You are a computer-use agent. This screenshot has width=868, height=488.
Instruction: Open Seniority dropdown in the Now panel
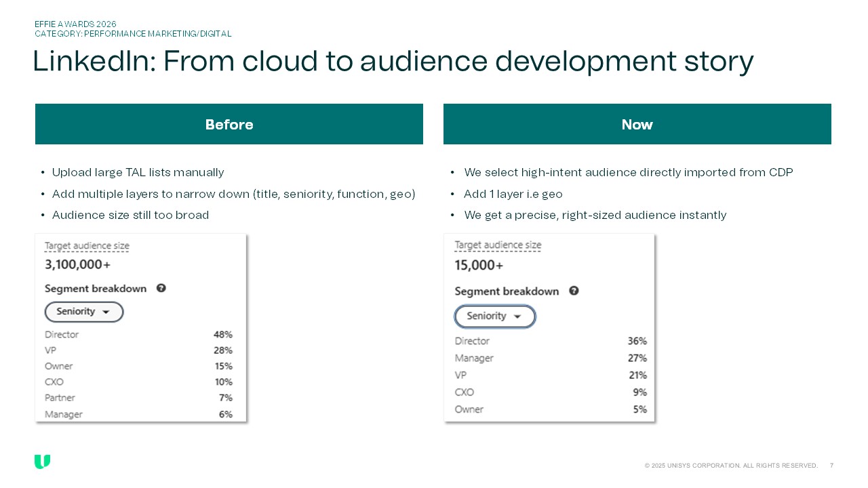[x=494, y=317]
